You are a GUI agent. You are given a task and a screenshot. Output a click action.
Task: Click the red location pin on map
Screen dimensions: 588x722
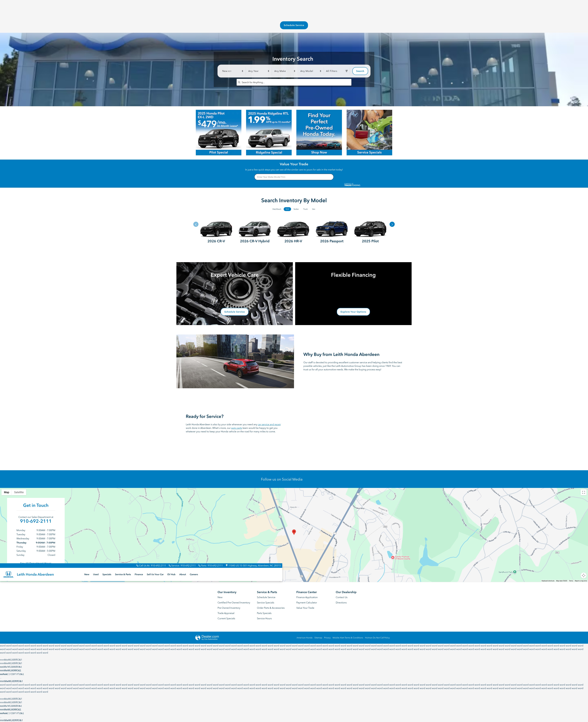(294, 532)
